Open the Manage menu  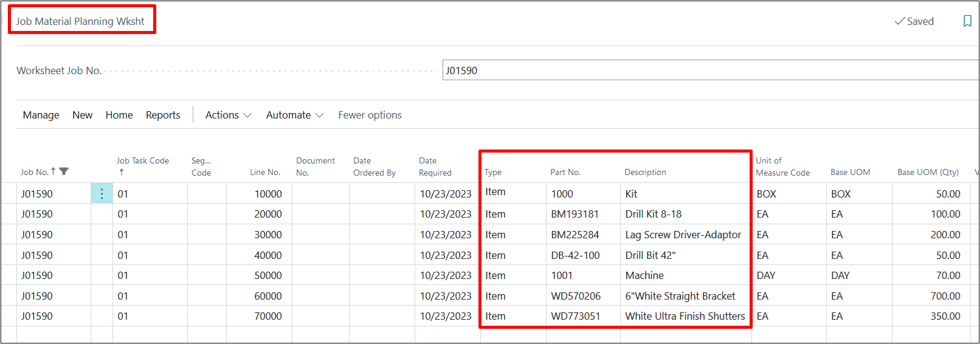click(x=41, y=115)
